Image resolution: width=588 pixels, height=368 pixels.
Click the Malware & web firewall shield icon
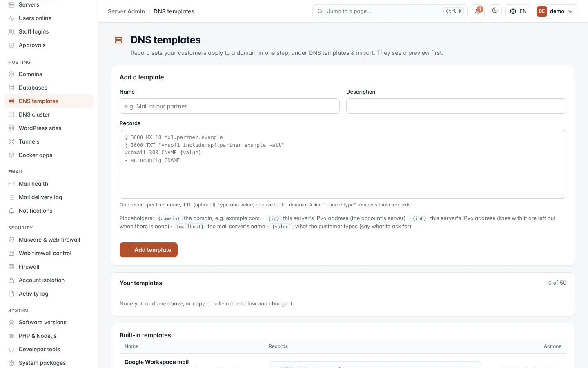[x=11, y=240]
